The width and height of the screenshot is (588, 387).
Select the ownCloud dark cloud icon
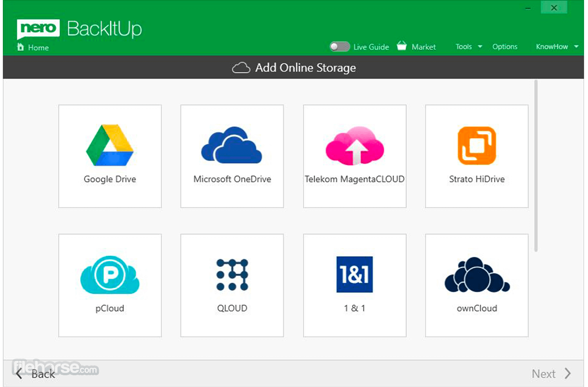click(x=477, y=274)
